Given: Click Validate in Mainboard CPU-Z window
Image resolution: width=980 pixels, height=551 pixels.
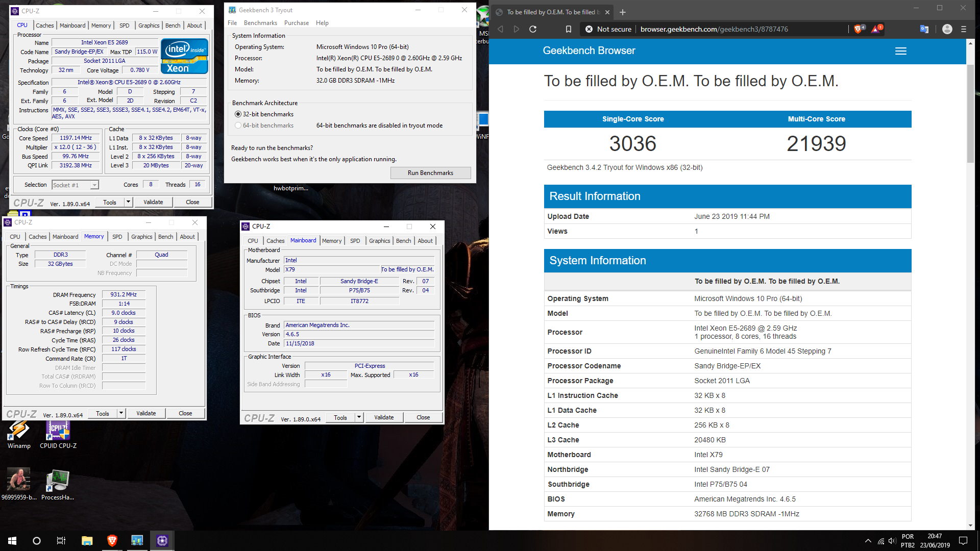Looking at the screenshot, I should [384, 418].
